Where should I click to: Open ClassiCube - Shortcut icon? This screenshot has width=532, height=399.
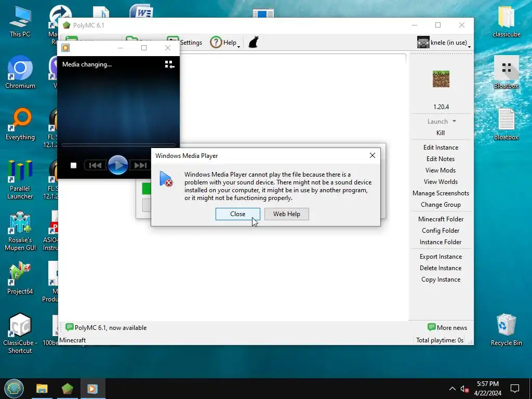(20, 334)
